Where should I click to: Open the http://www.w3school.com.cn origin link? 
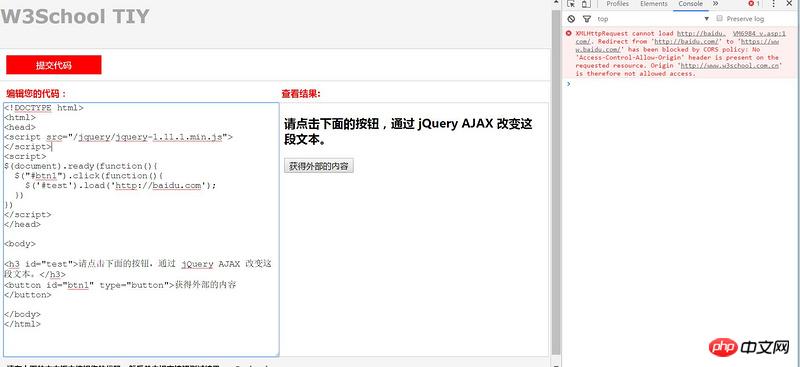tap(730, 66)
